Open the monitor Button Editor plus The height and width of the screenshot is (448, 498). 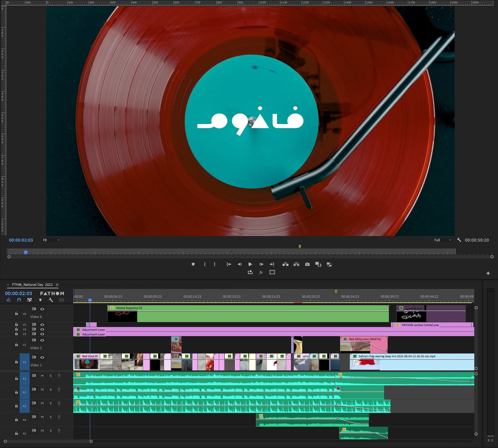[488, 273]
